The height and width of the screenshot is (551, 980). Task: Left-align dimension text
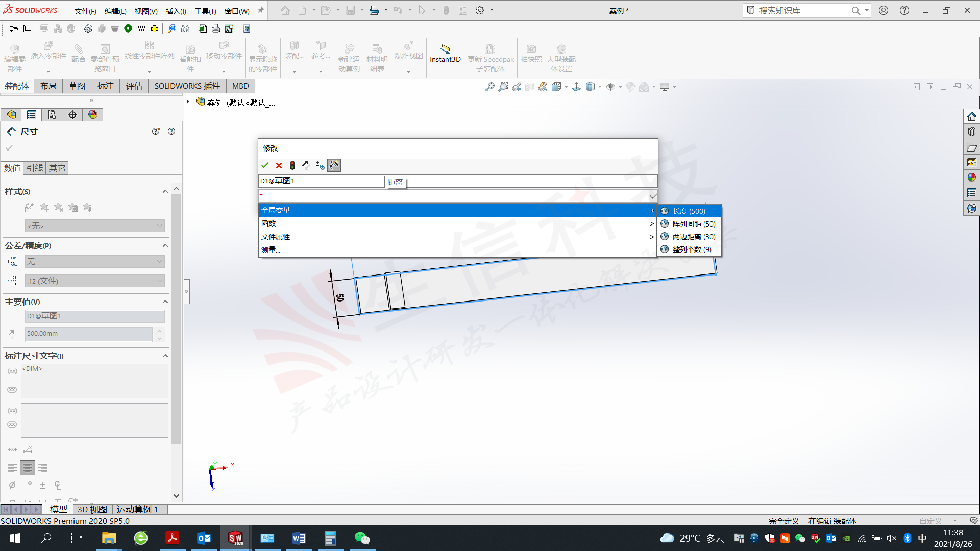(x=12, y=468)
